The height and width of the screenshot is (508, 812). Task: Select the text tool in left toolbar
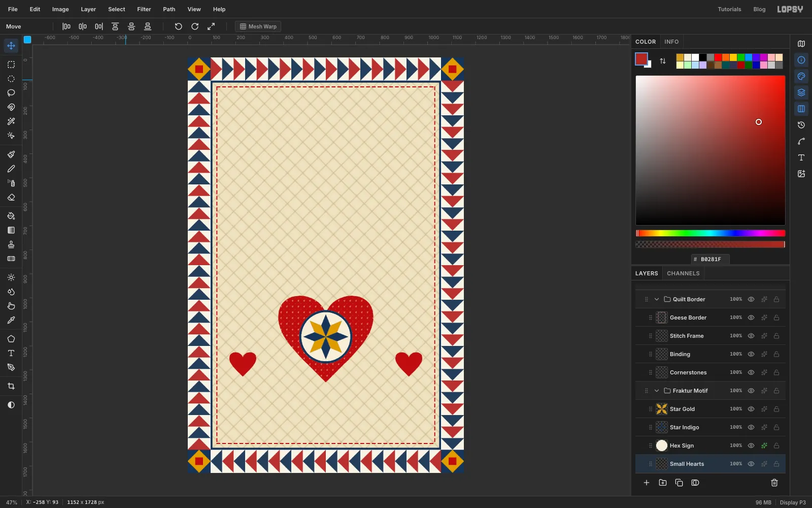coord(11,353)
